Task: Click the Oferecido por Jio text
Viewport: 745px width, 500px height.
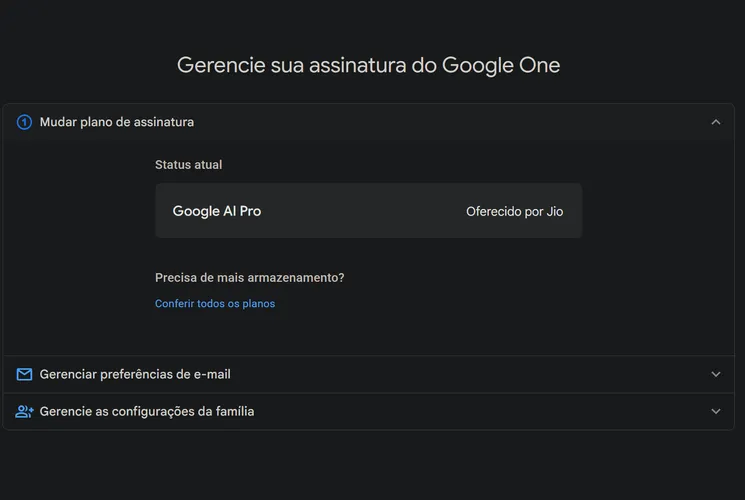Action: point(515,212)
